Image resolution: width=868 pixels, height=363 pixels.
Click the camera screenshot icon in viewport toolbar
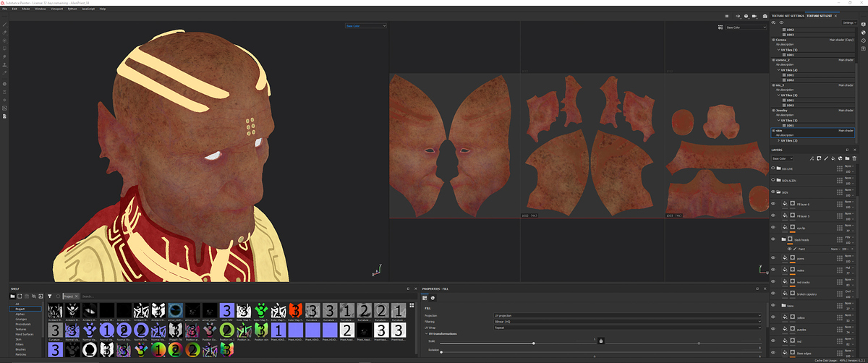click(x=765, y=16)
